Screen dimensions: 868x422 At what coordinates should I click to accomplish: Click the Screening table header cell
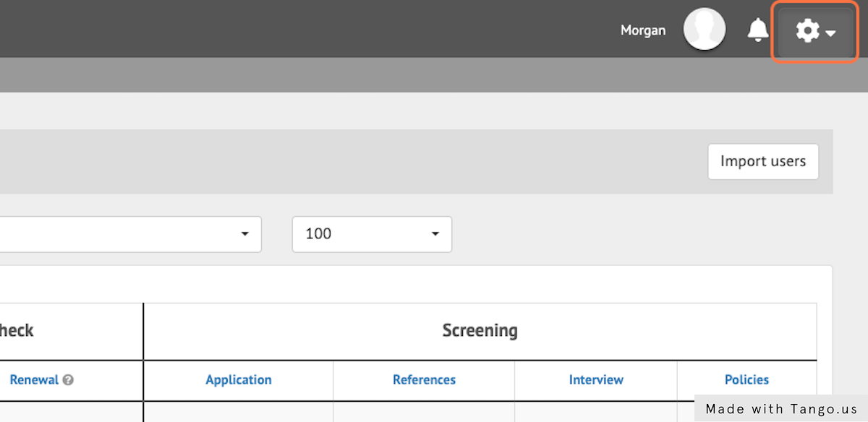[x=480, y=330]
